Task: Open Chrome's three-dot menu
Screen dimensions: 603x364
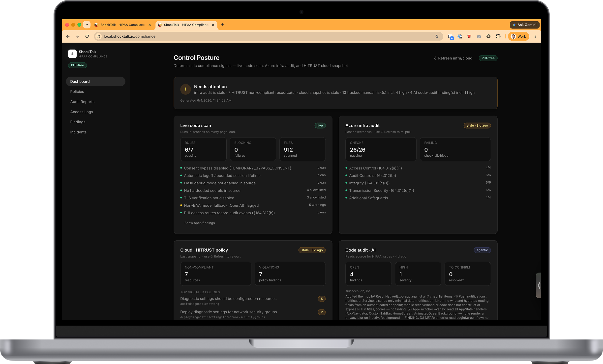Action: [535, 36]
